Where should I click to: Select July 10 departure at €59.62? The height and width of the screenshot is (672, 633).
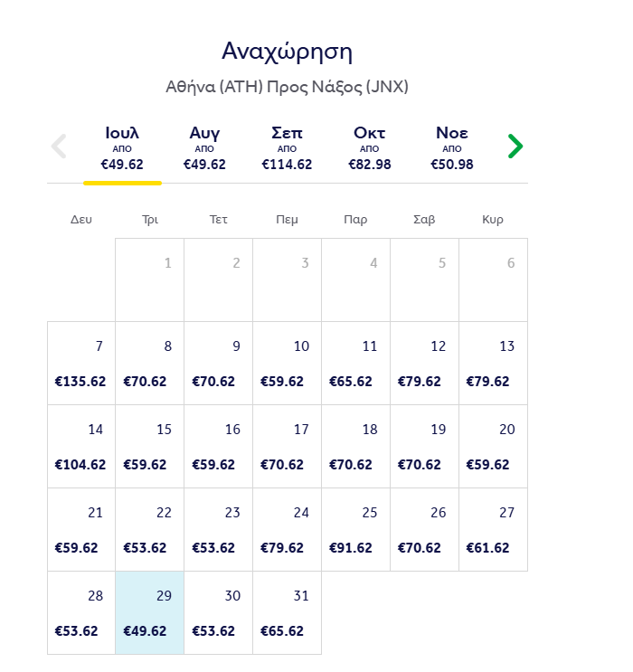pyautogui.click(x=288, y=363)
